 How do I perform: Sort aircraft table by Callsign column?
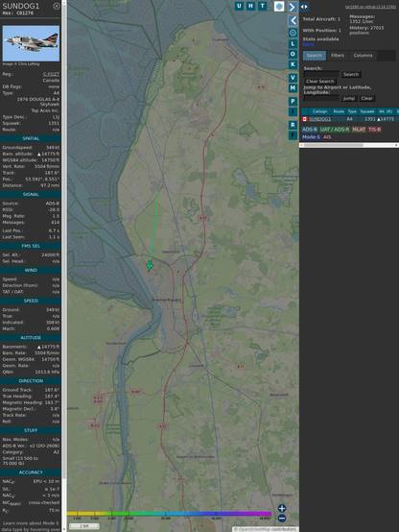[x=319, y=111]
